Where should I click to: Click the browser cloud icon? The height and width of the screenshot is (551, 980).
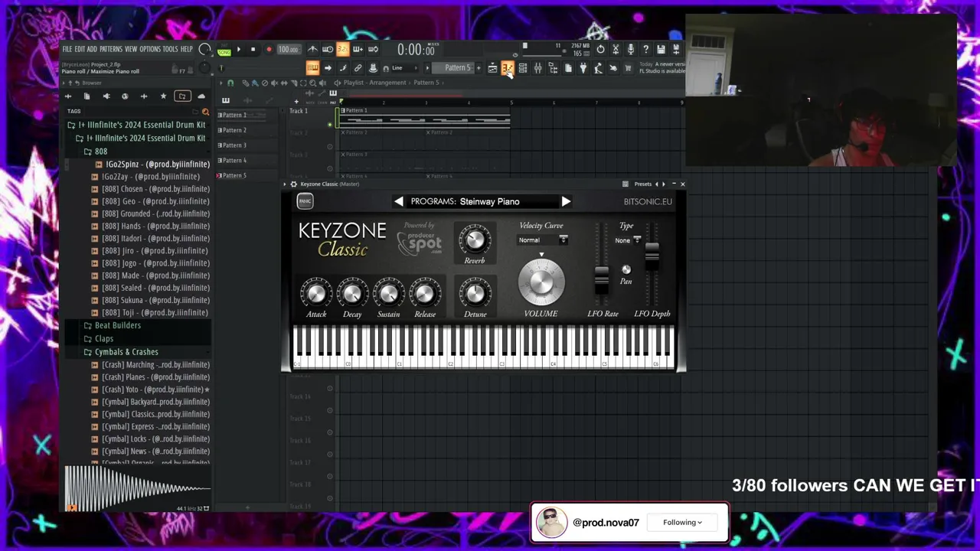click(x=201, y=96)
